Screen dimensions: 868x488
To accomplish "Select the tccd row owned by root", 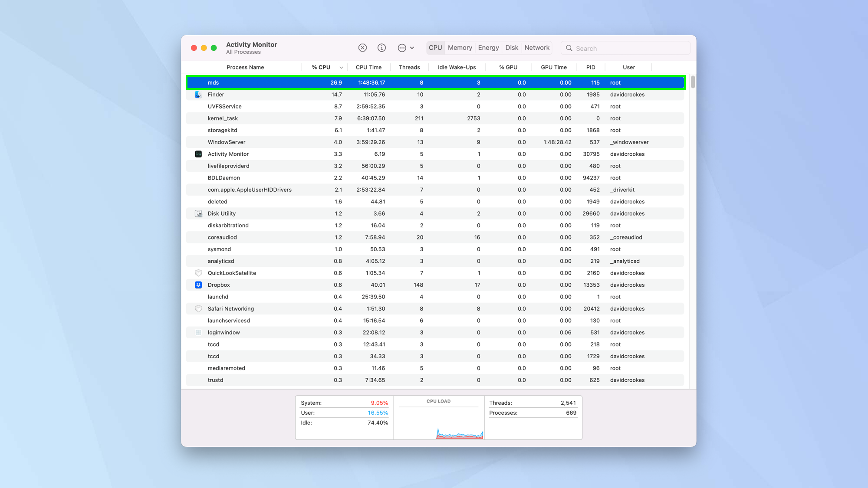I will [x=435, y=344].
